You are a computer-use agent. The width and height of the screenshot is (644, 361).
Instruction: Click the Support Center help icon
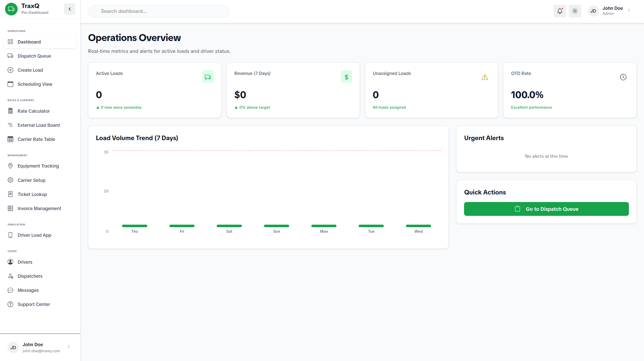(10, 304)
